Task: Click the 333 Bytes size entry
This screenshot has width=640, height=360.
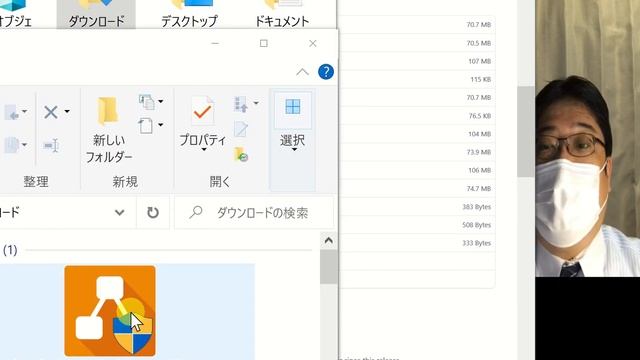Action: (476, 243)
